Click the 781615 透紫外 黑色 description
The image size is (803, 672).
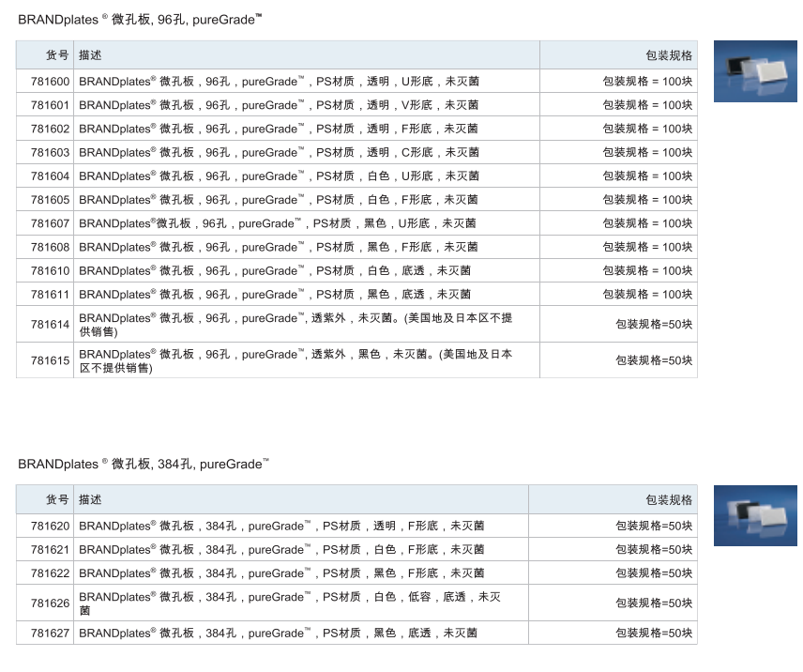tap(295, 360)
